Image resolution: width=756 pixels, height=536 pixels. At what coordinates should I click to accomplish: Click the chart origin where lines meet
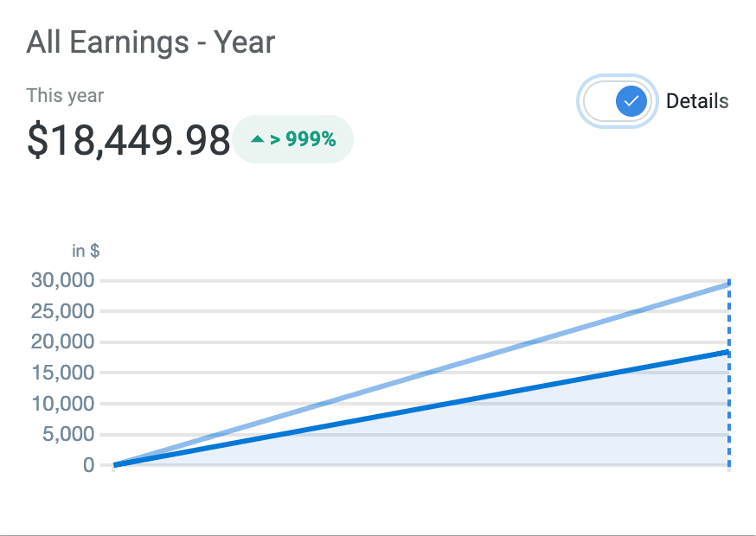(116, 464)
